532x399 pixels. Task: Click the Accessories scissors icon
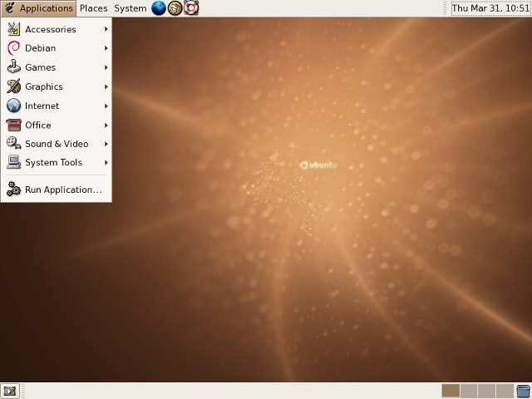tap(13, 29)
